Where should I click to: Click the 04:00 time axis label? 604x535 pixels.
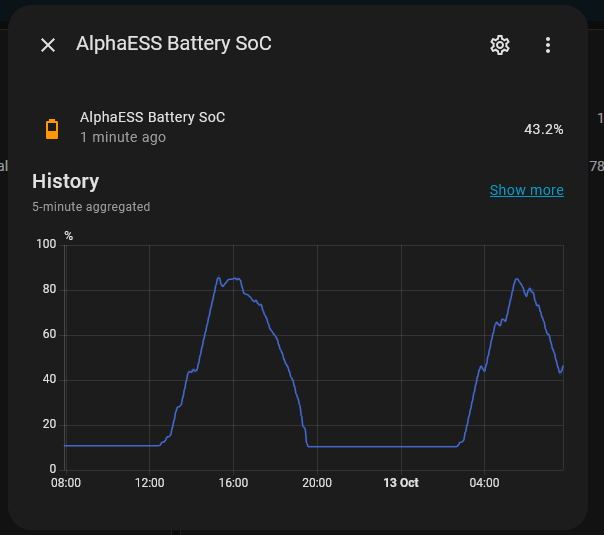click(x=485, y=483)
